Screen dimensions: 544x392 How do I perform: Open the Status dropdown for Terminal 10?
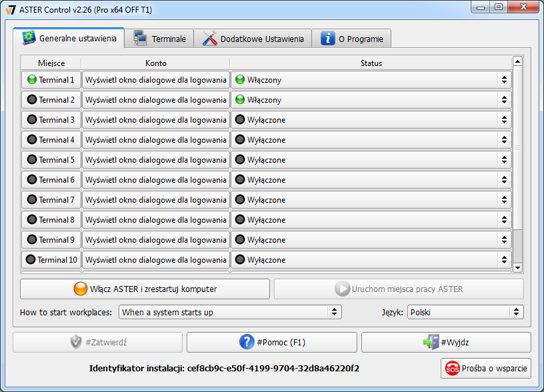tap(371, 260)
